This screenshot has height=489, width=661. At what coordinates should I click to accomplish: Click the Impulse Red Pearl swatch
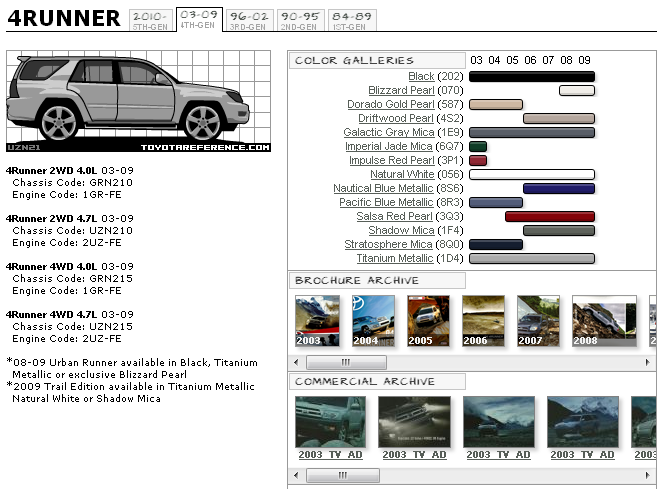pos(478,160)
